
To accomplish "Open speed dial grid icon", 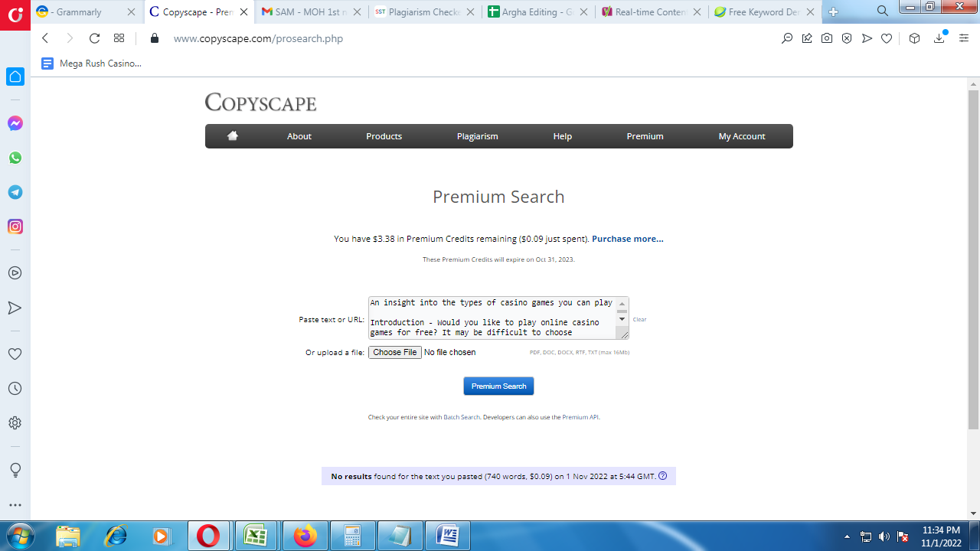I will (x=119, y=38).
